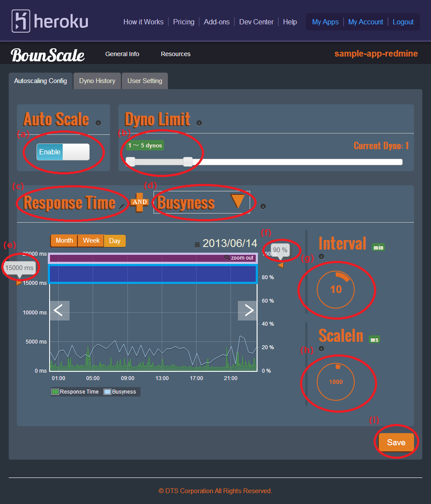Click the info icon right of Busyness dropdown

click(263, 207)
